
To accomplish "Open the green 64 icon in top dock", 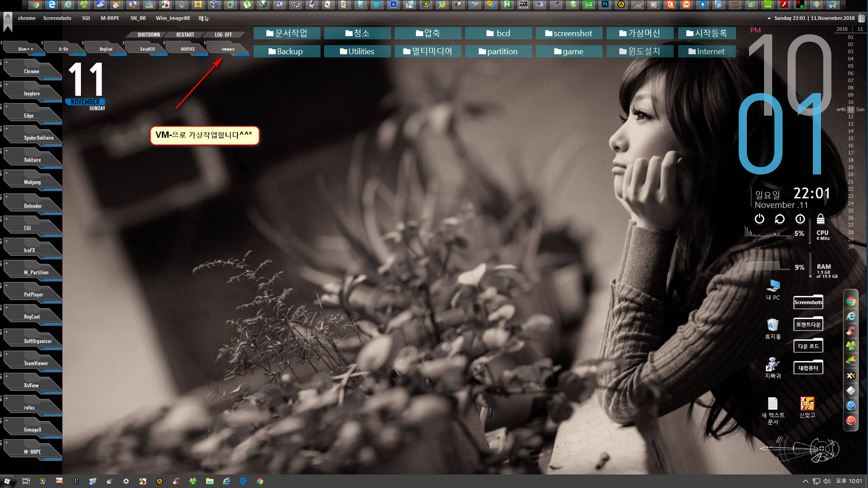I will point(589,5).
